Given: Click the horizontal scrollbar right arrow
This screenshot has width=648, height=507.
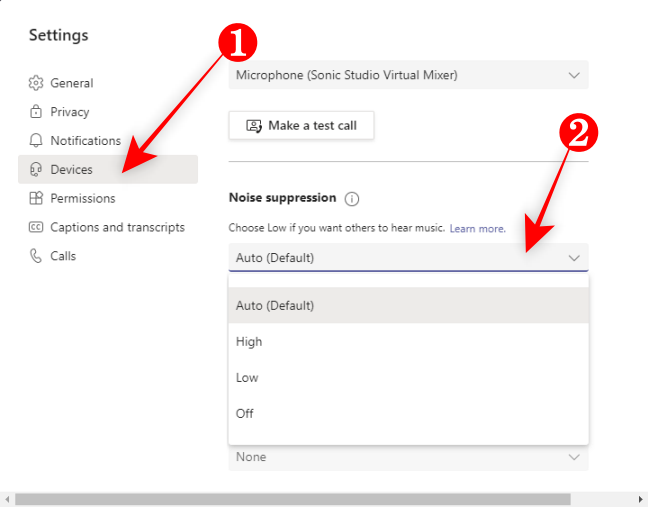Looking at the screenshot, I should click(x=641, y=499).
